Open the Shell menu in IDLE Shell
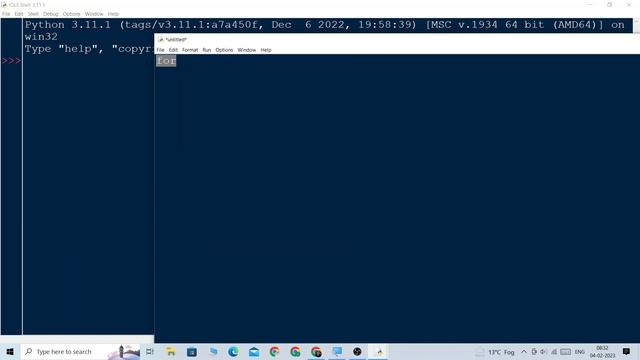This screenshot has width=640, height=360. (x=33, y=14)
